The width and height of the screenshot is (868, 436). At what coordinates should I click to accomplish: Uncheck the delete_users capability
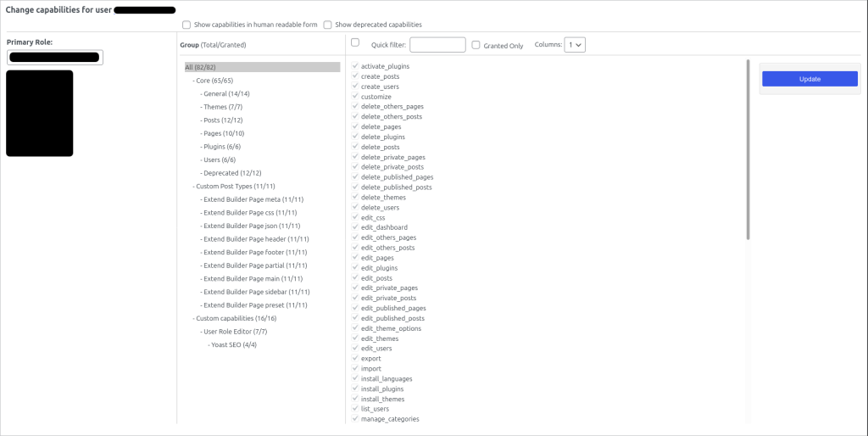click(x=355, y=208)
